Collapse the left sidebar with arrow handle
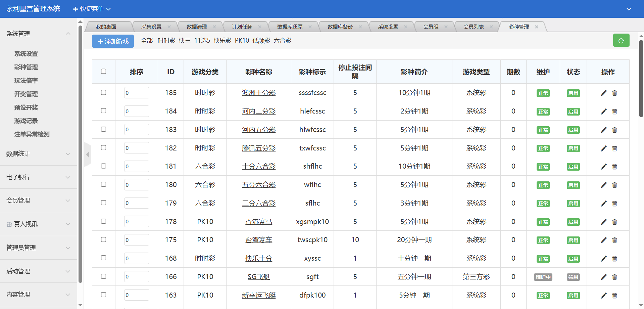 pyautogui.click(x=87, y=154)
